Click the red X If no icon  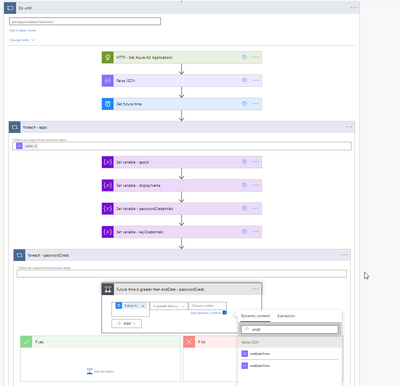[189, 342]
